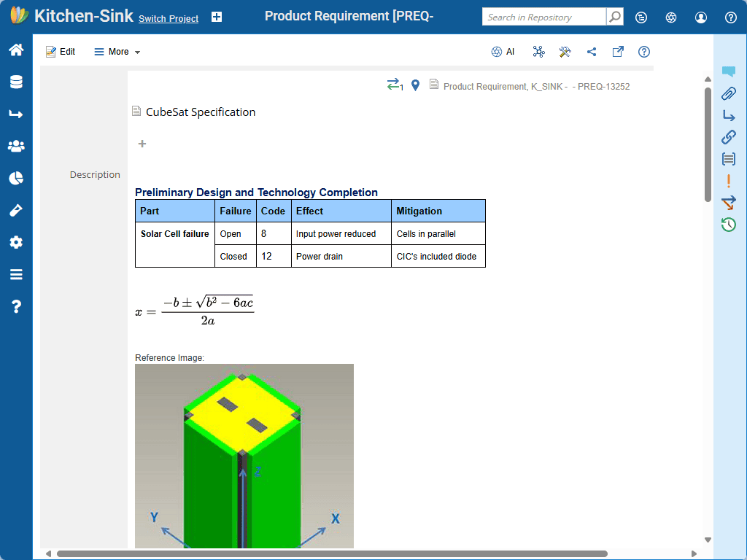
Task: Click the Home icon in left sidebar
Action: click(16, 50)
